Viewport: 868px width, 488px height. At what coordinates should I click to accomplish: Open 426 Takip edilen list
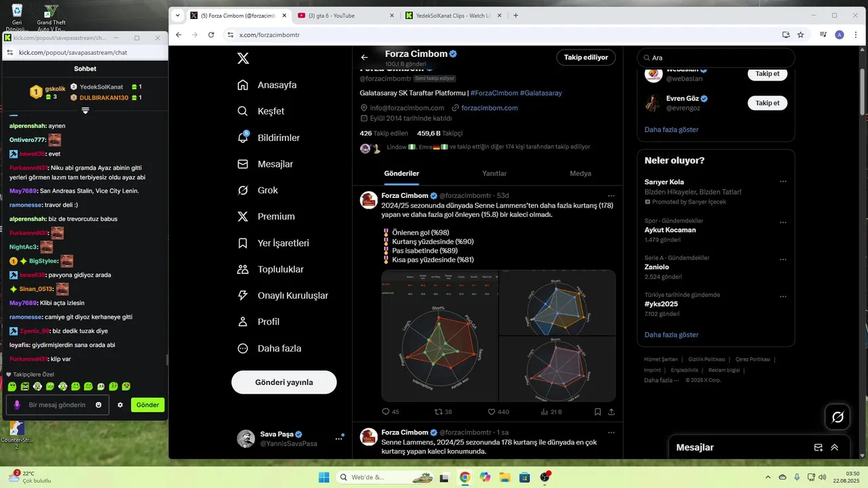384,134
